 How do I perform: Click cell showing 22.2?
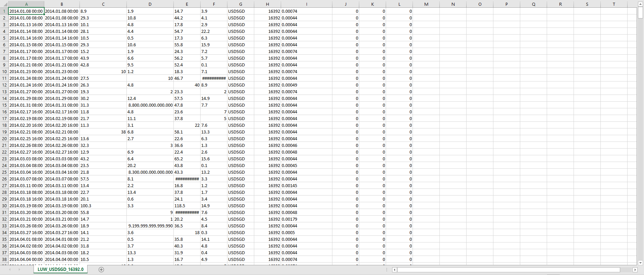coord(214,31)
